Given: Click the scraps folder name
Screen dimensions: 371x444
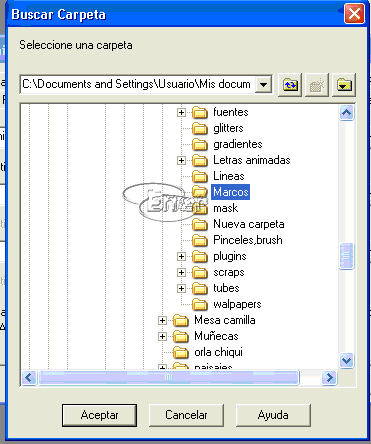Looking at the screenshot, I should click(229, 272).
